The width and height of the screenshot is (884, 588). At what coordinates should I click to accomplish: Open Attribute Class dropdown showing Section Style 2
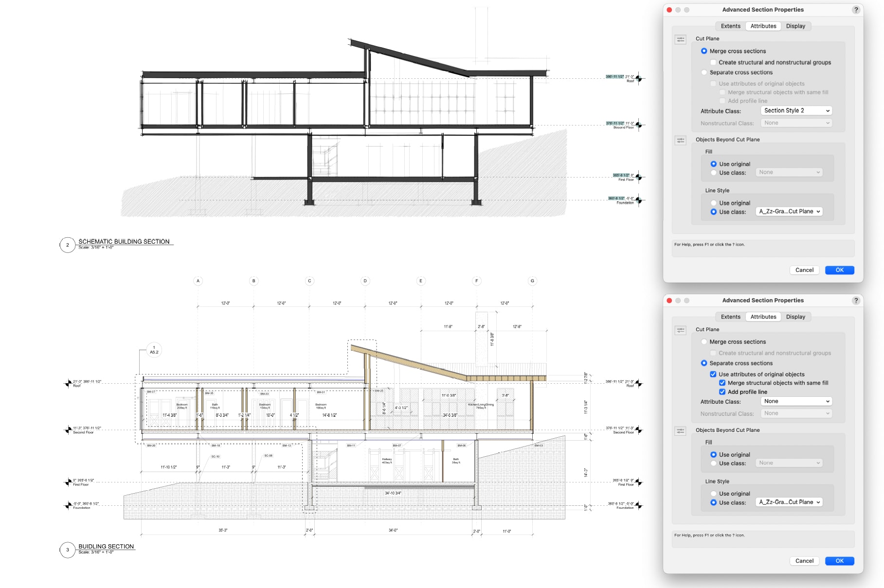click(x=796, y=110)
